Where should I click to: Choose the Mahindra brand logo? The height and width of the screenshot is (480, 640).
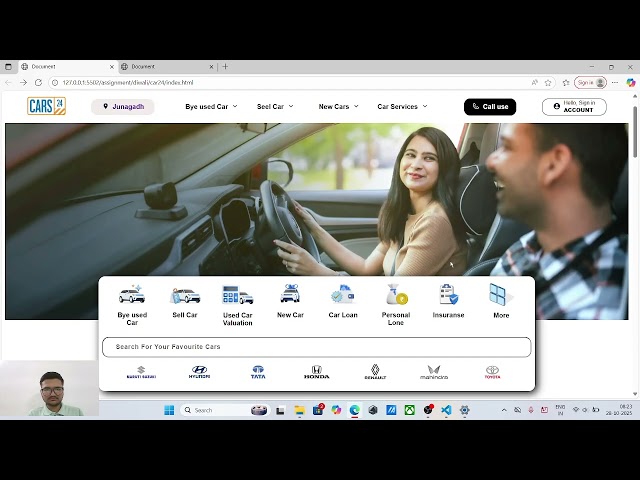point(434,372)
